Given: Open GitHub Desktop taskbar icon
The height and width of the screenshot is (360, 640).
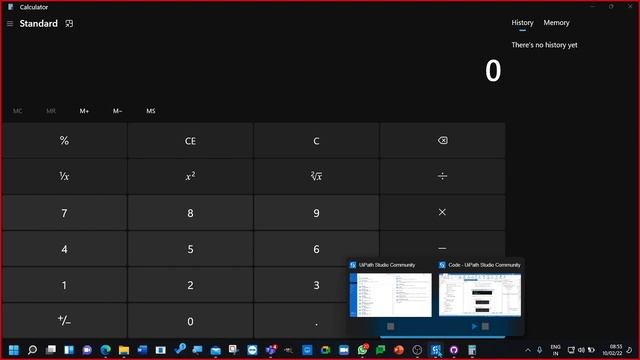Looking at the screenshot, I should click(x=454, y=350).
